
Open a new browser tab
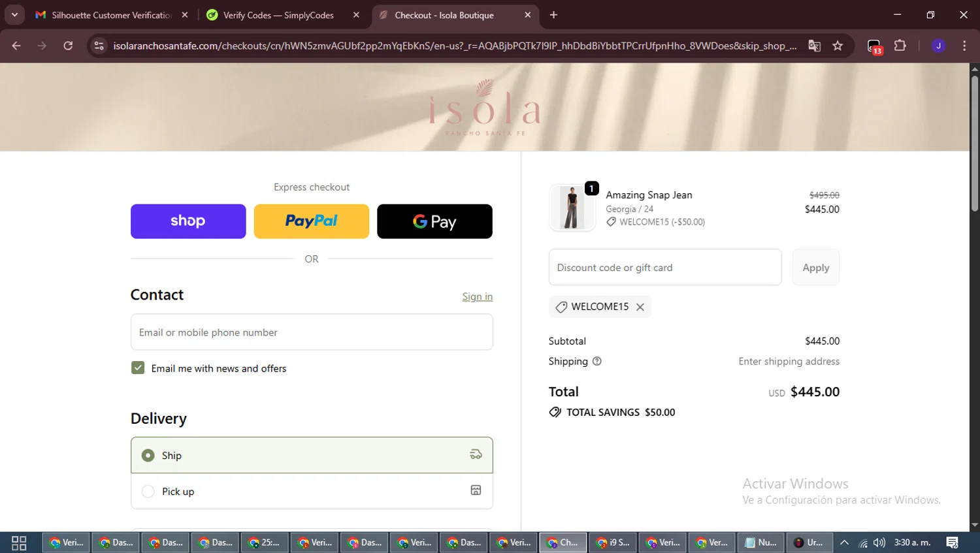point(553,15)
